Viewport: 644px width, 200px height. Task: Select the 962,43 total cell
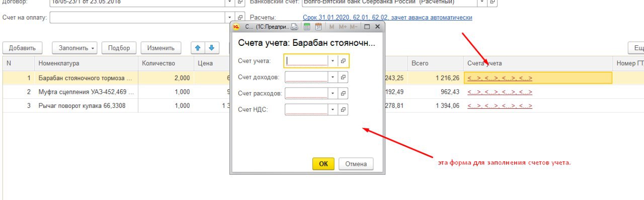coord(435,92)
